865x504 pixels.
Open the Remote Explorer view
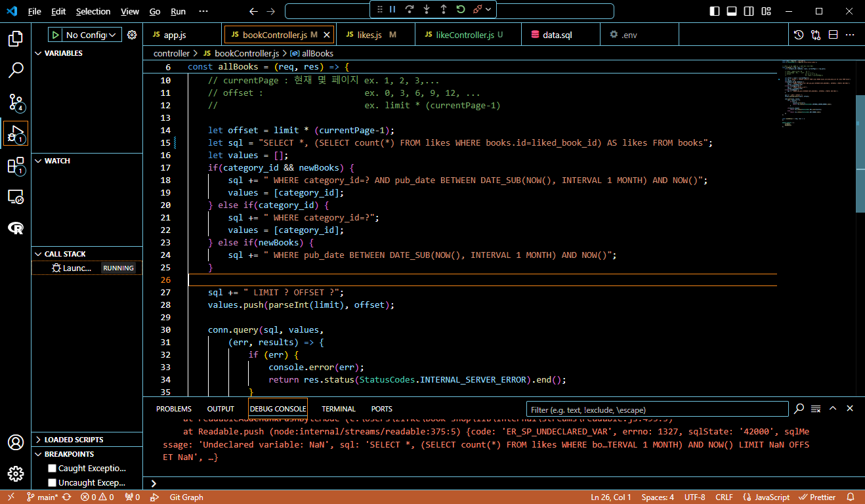click(x=16, y=196)
